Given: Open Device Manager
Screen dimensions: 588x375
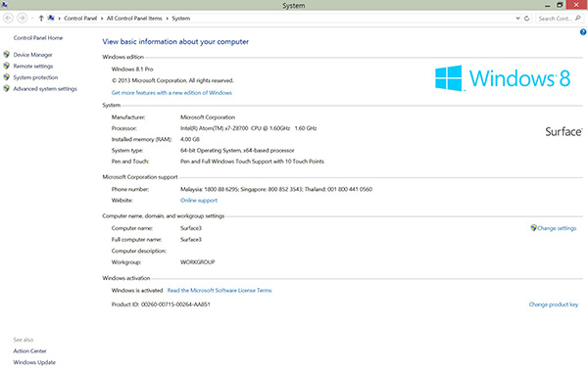Looking at the screenshot, I should click(x=32, y=55).
